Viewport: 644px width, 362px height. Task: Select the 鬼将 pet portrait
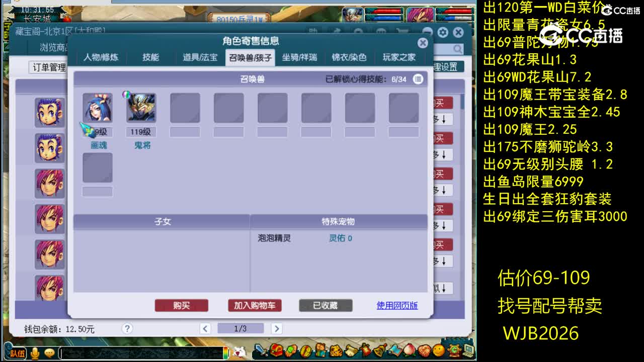(x=141, y=108)
